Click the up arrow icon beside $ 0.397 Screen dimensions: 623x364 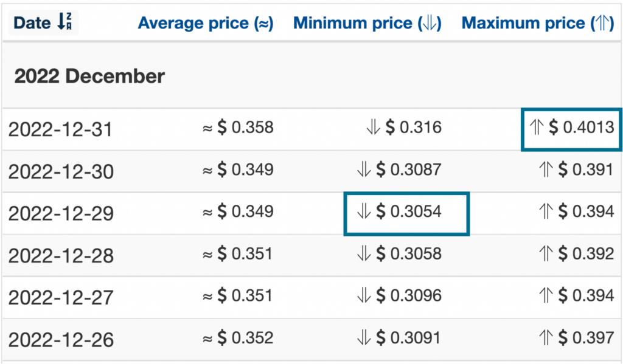click(546, 338)
